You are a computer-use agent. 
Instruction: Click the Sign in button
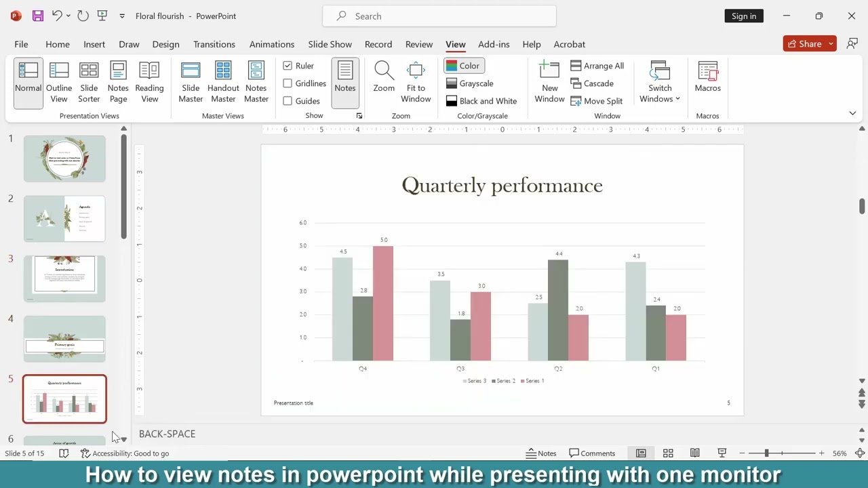click(x=744, y=16)
